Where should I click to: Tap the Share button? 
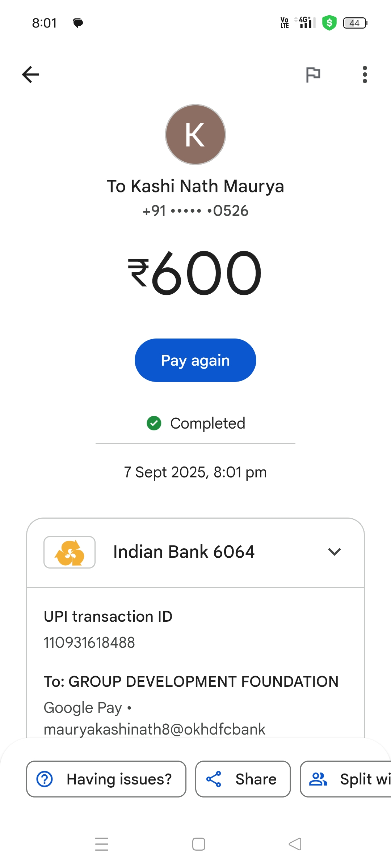(x=243, y=779)
